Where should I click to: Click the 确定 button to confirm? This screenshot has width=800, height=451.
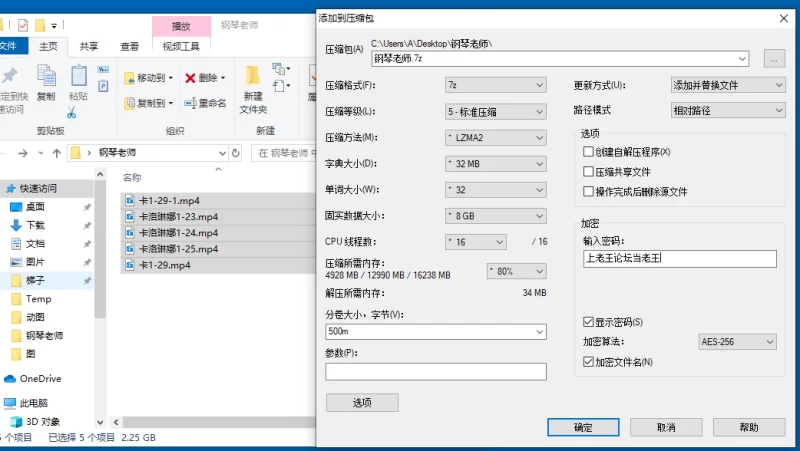click(x=583, y=428)
